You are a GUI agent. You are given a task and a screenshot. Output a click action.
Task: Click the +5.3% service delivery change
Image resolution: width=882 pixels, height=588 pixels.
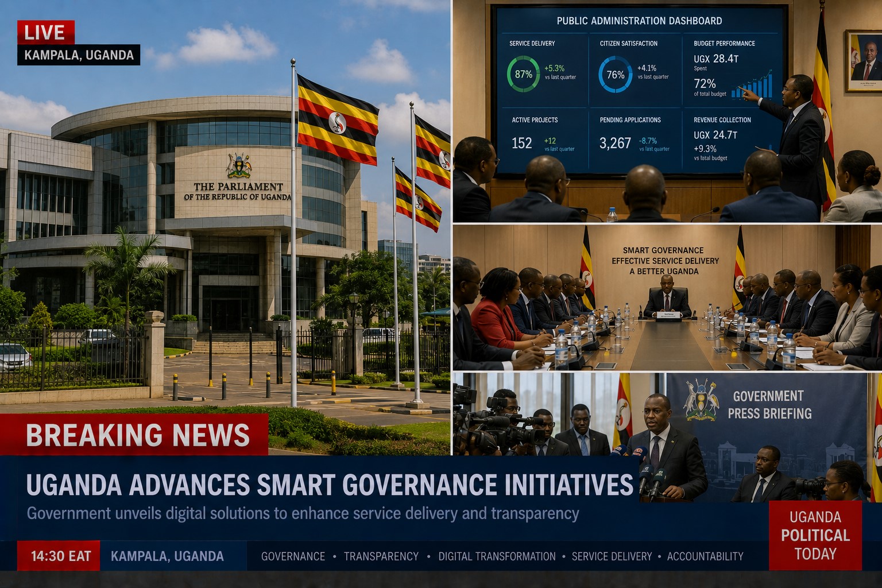pyautogui.click(x=554, y=68)
